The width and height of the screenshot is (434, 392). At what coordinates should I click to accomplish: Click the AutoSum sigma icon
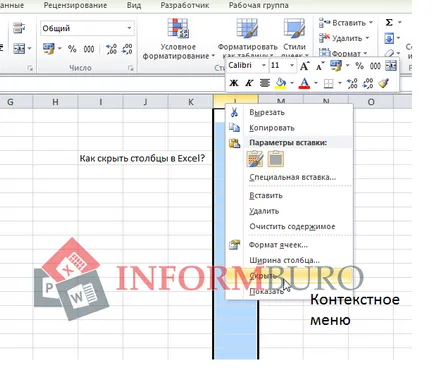[389, 23]
